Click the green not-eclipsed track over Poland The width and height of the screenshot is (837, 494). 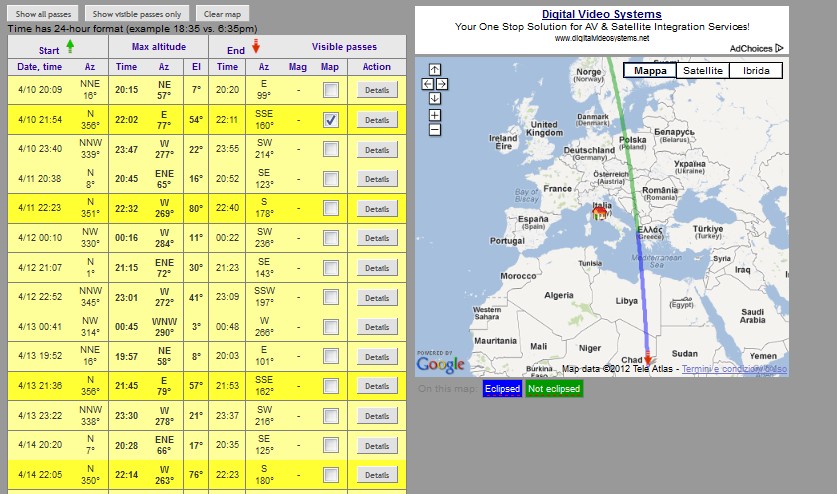pyautogui.click(x=626, y=140)
